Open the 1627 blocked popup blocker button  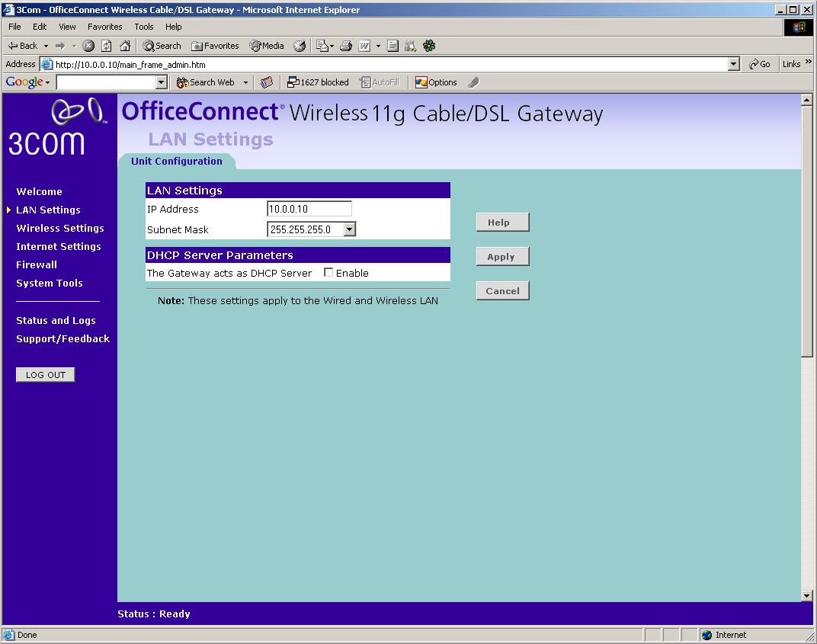point(318,82)
